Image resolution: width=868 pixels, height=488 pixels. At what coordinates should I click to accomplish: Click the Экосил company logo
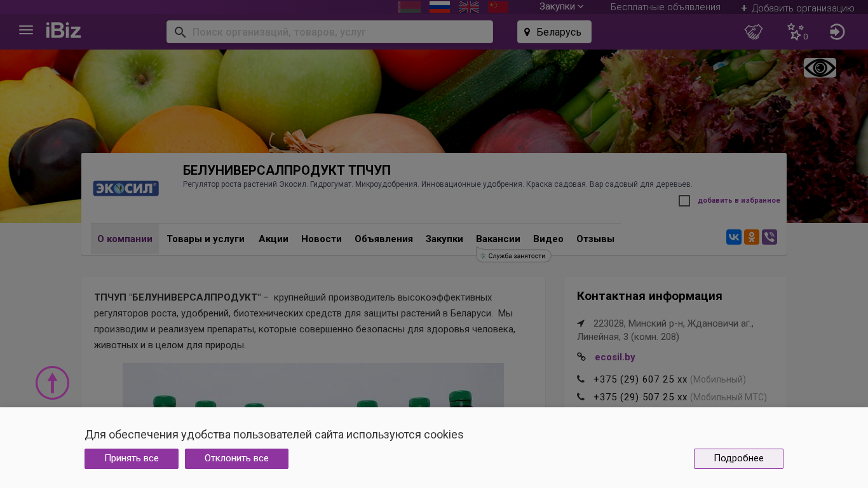[x=126, y=188]
